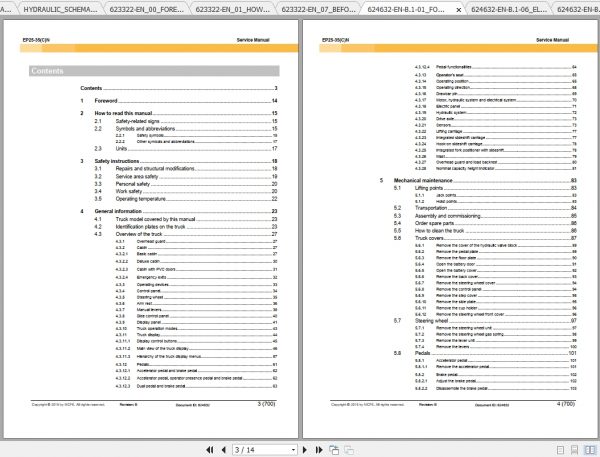This screenshot has height=457, width=600.
Task: Click 'Lifting points' entry 5.1
Action: coord(429,188)
